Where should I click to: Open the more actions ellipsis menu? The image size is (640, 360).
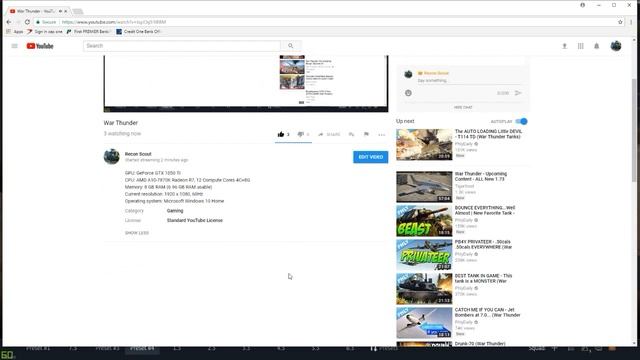coord(382,135)
